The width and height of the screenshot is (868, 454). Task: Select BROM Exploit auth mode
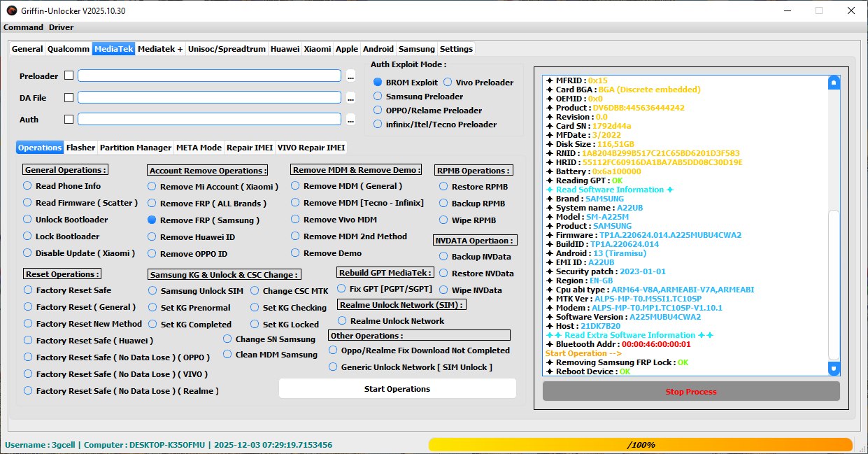click(x=406, y=83)
